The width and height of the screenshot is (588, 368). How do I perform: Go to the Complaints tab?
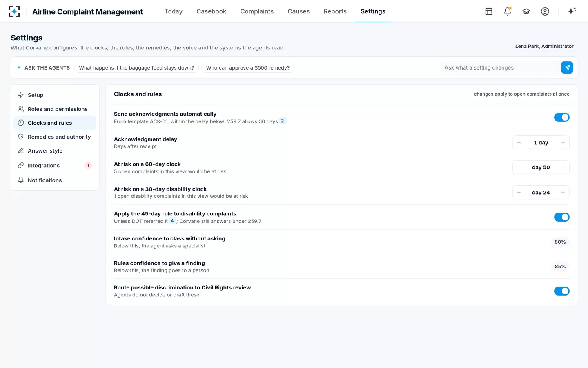click(257, 11)
